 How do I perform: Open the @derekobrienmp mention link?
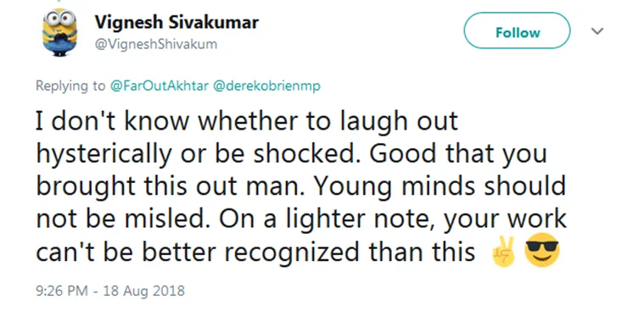[266, 86]
